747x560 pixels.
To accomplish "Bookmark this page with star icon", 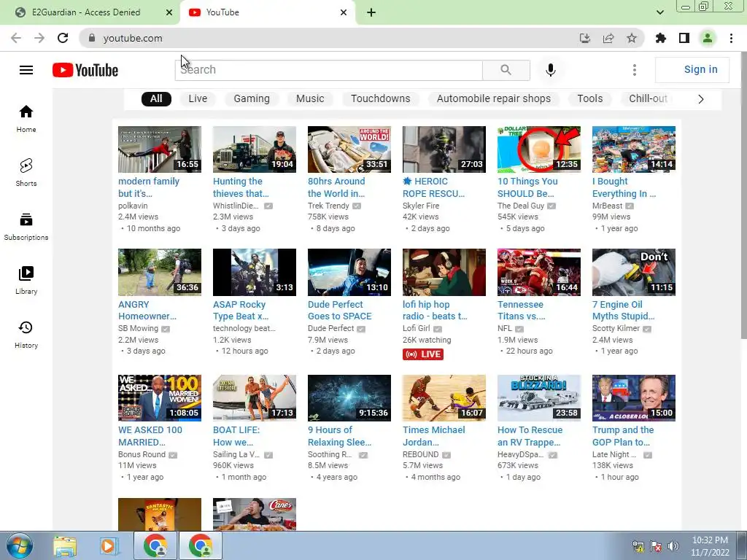I will pos(632,38).
